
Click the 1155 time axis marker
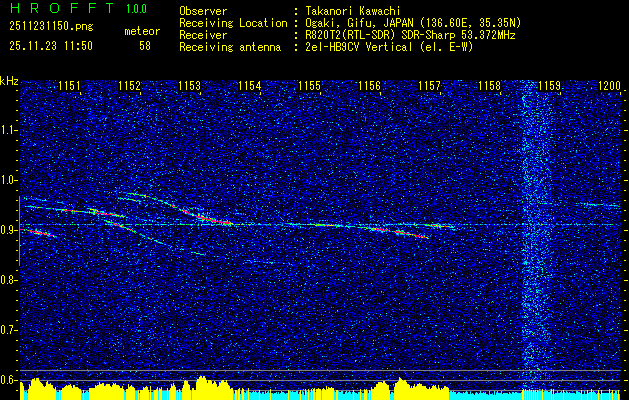[310, 85]
